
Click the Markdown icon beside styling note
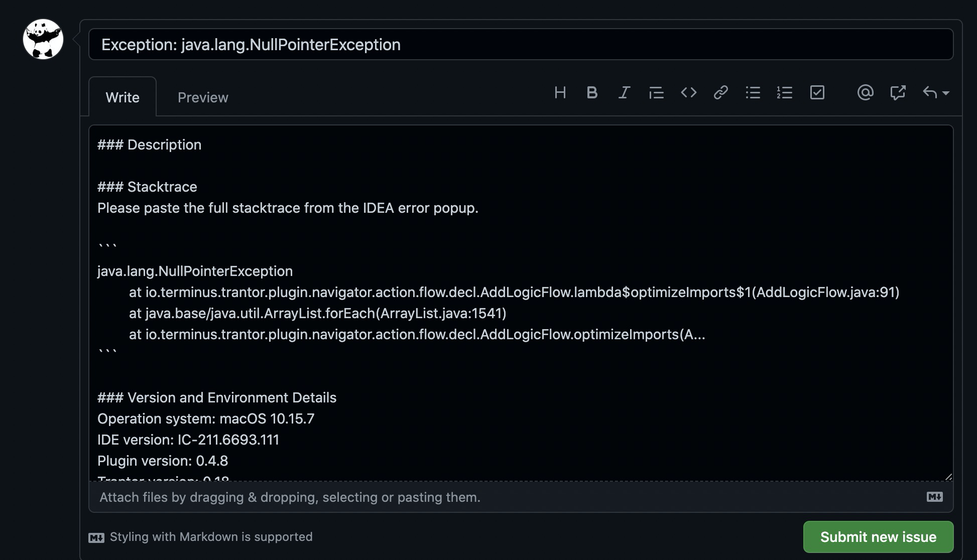[96, 538]
